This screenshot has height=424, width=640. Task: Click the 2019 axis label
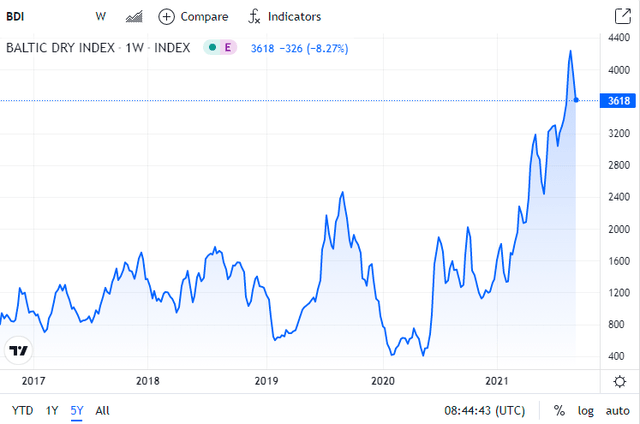[267, 381]
